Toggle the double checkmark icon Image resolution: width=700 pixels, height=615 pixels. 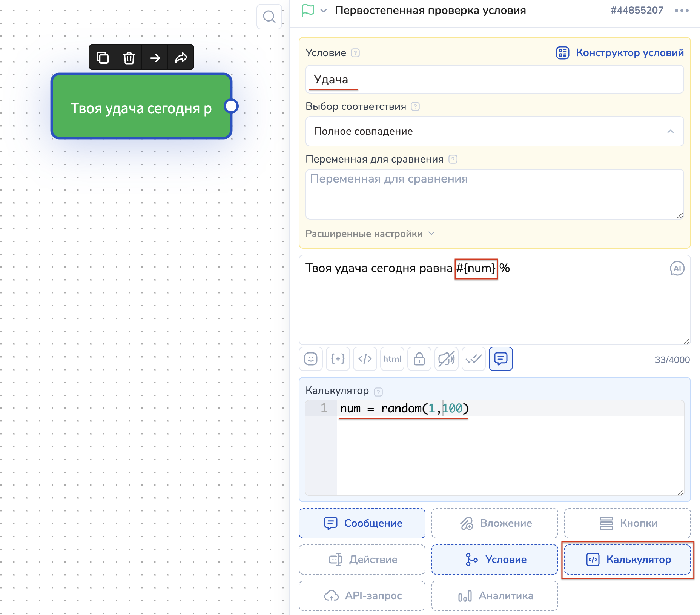pyautogui.click(x=474, y=359)
